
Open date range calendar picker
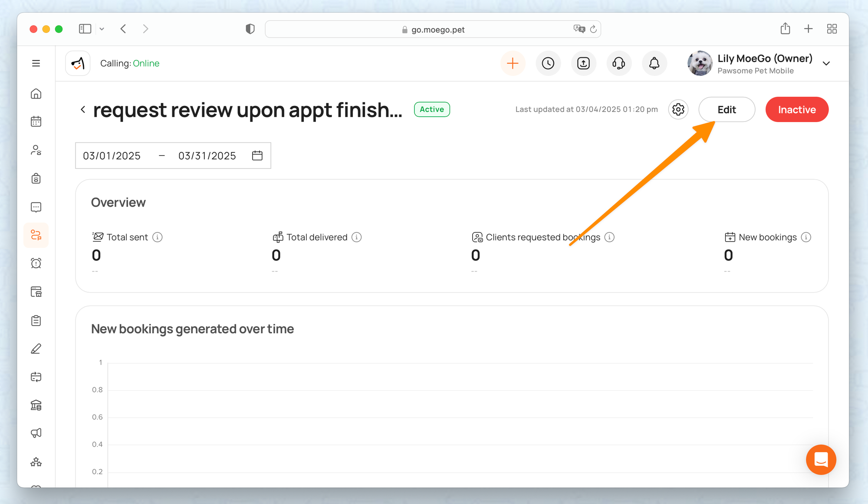(x=257, y=155)
